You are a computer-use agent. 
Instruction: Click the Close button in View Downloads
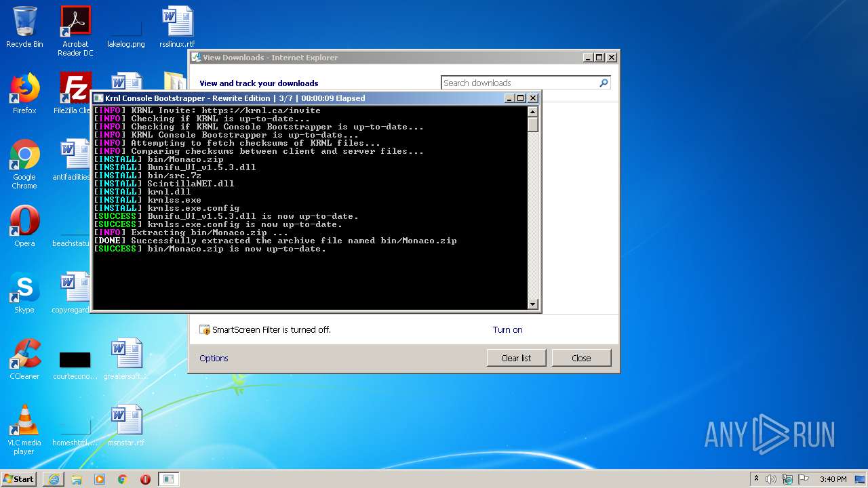point(581,358)
